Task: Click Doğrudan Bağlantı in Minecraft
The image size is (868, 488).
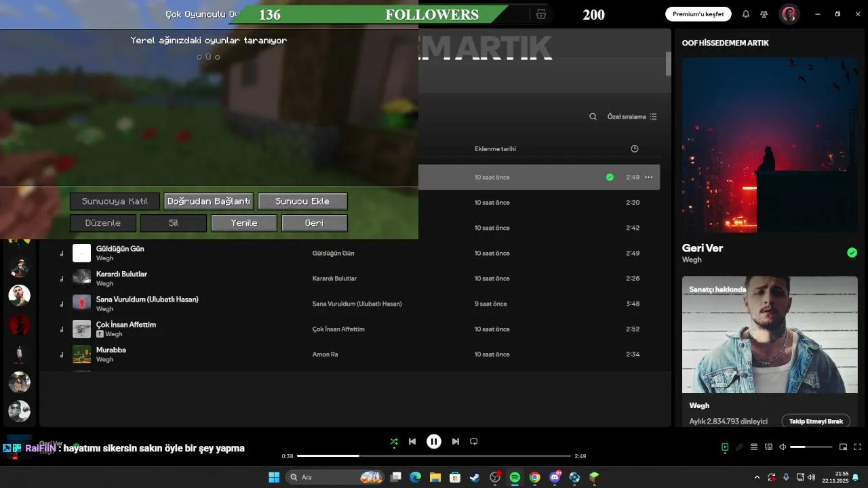Action: [x=209, y=201]
